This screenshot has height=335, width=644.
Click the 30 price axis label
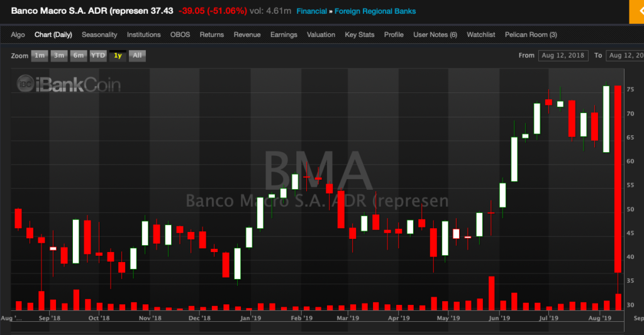click(630, 305)
